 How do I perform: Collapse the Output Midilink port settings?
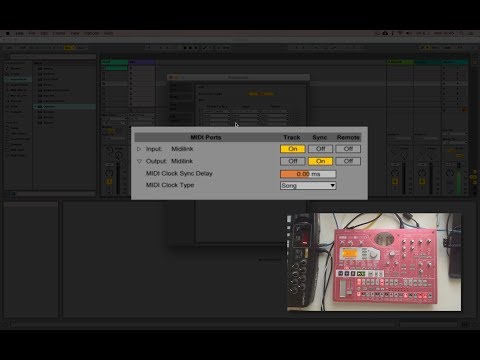139,161
